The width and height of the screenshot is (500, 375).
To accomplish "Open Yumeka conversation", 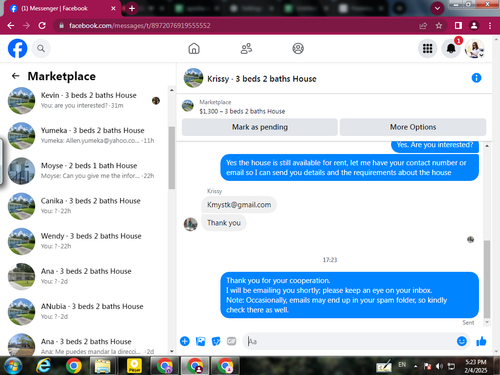I will click(85, 135).
